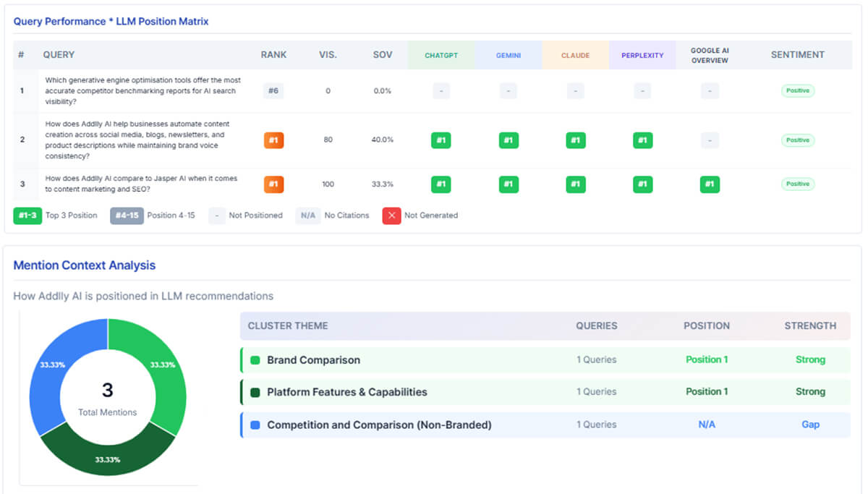The image size is (868, 494).
Task: Click the N/A No Citations legend badge
Action: 308,215
